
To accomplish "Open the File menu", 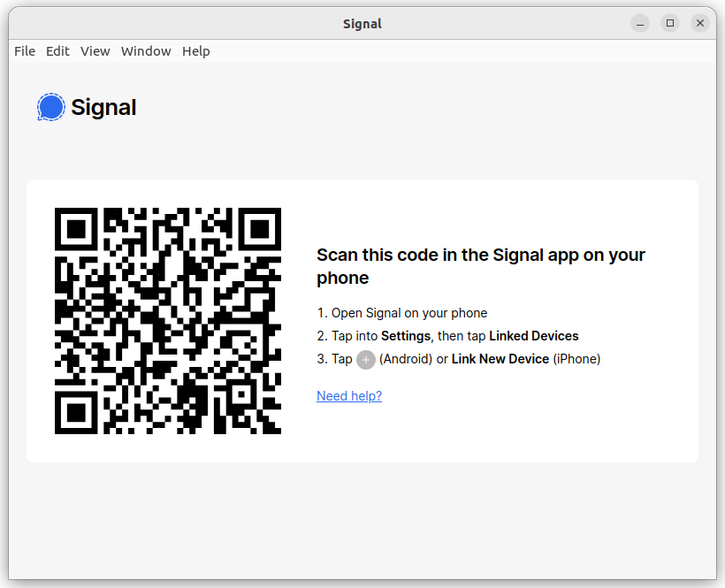I will (25, 51).
